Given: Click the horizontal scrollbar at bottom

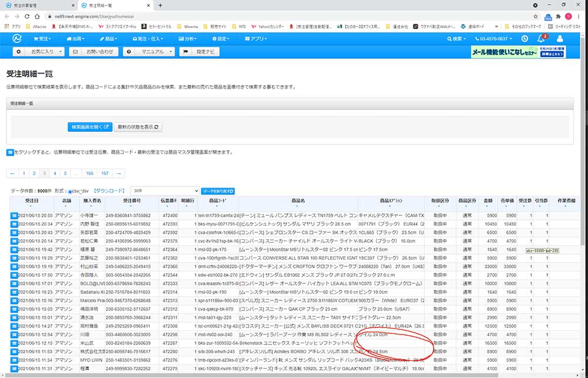Looking at the screenshot, I should tap(251, 374).
